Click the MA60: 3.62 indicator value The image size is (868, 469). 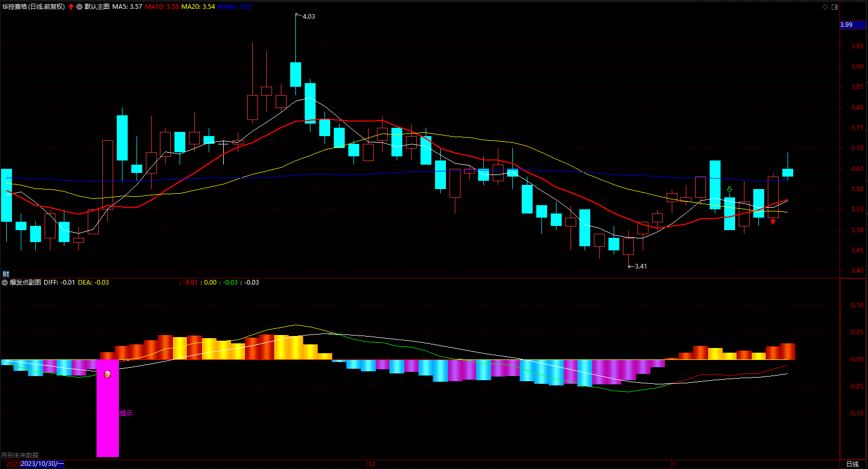[x=234, y=7]
